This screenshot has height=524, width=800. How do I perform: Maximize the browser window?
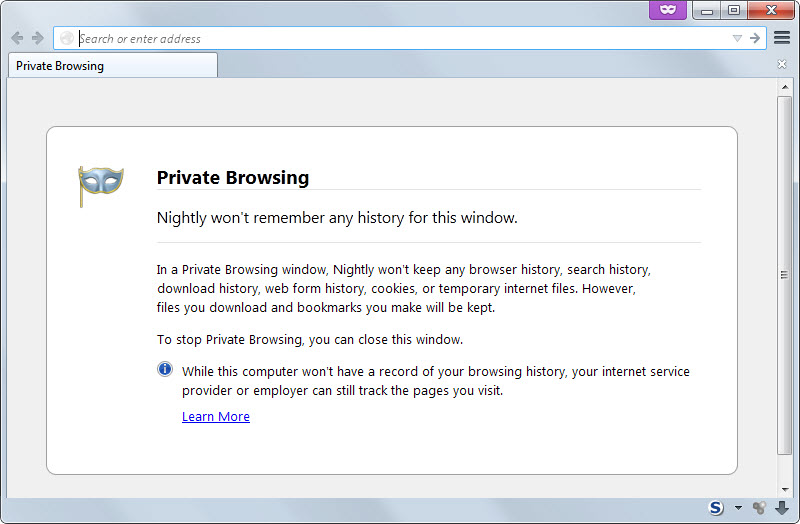[734, 10]
